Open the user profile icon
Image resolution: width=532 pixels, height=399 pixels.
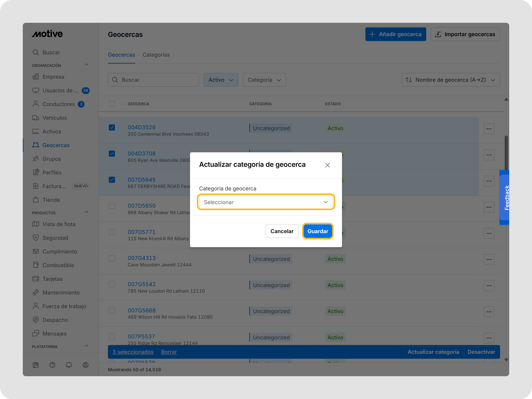coord(86,365)
